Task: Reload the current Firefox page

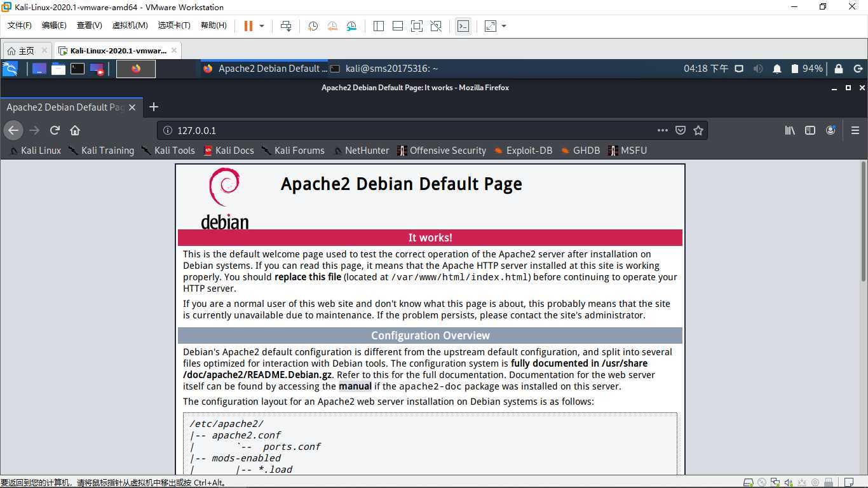Action: pos(55,130)
